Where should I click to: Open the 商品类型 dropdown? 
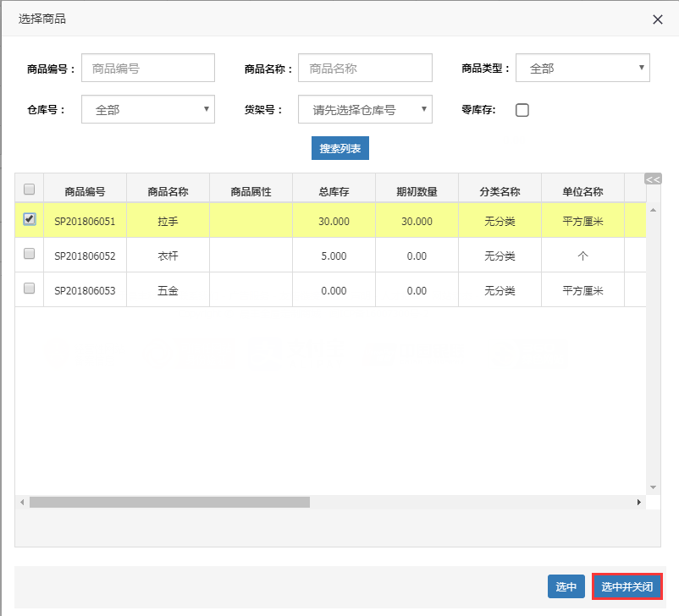(x=582, y=68)
